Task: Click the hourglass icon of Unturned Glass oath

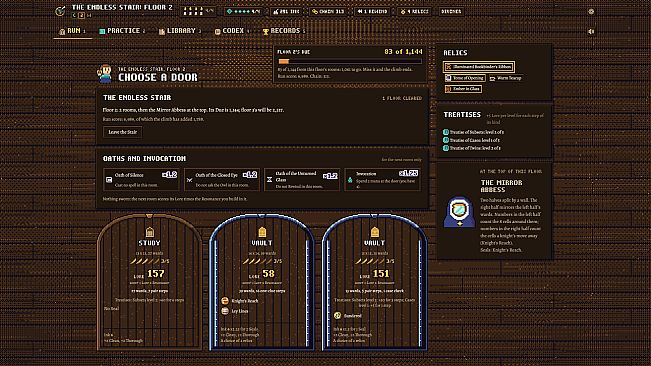Action: (x=269, y=180)
